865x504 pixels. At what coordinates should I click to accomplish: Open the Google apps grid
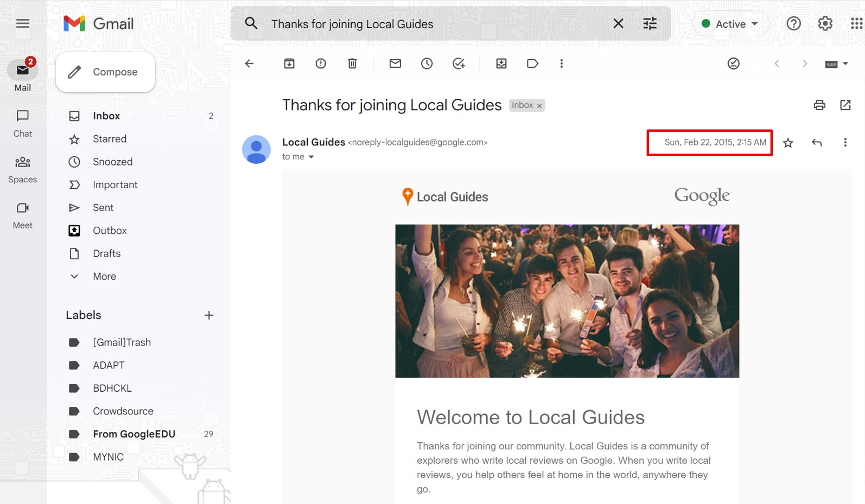(856, 23)
